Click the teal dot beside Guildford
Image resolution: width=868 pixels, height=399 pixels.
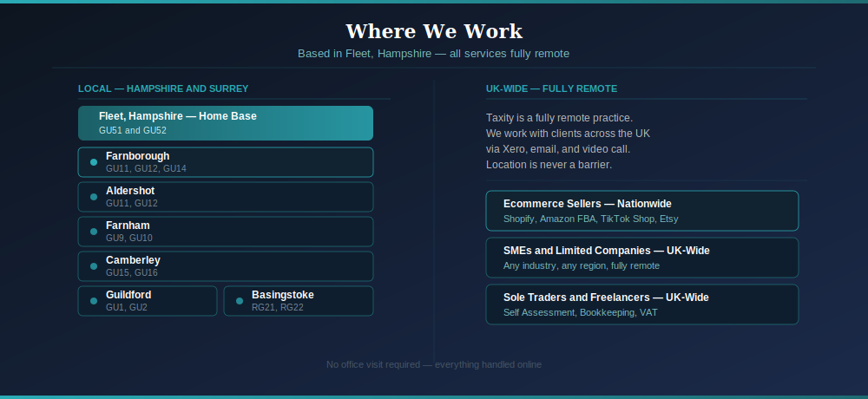coord(94,301)
